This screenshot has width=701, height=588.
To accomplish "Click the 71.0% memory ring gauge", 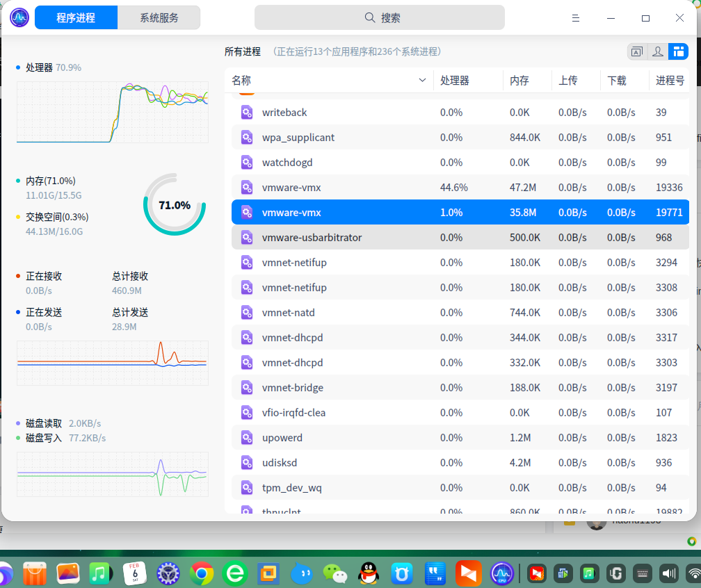I will point(175,204).
